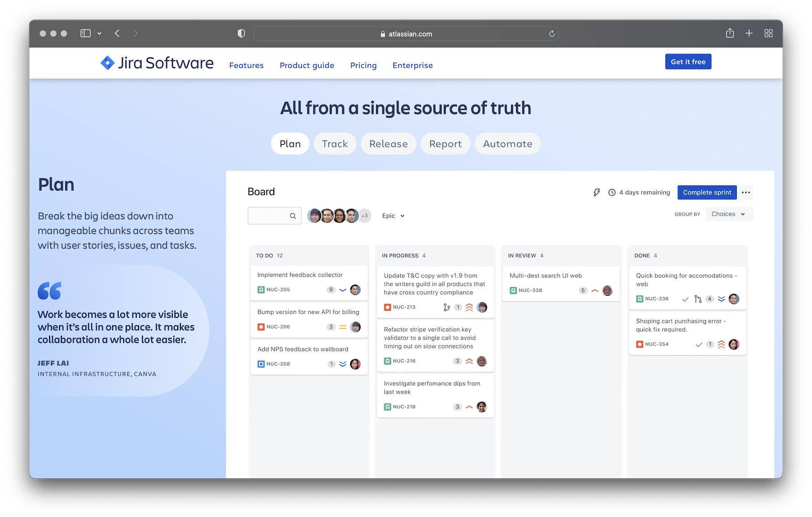Image resolution: width=812 pixels, height=517 pixels.
Task: Toggle the first avatar to filter by assignee
Action: click(x=314, y=216)
